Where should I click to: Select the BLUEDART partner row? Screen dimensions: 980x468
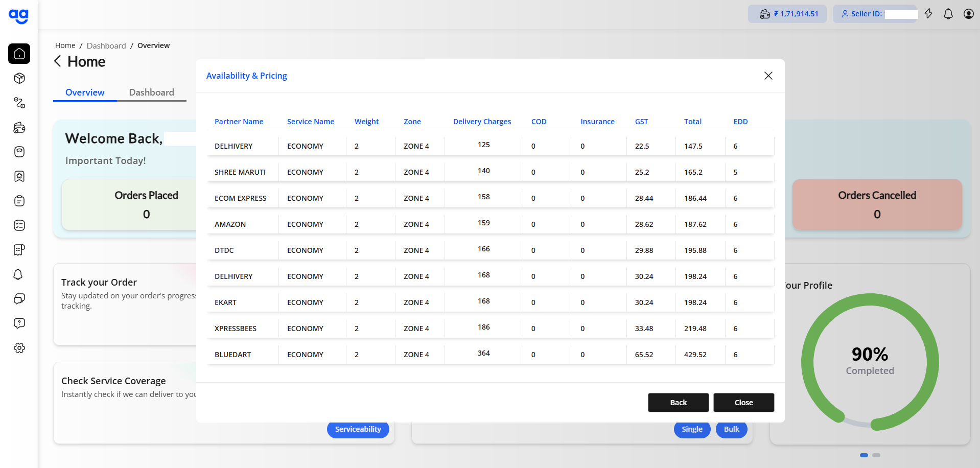point(491,355)
